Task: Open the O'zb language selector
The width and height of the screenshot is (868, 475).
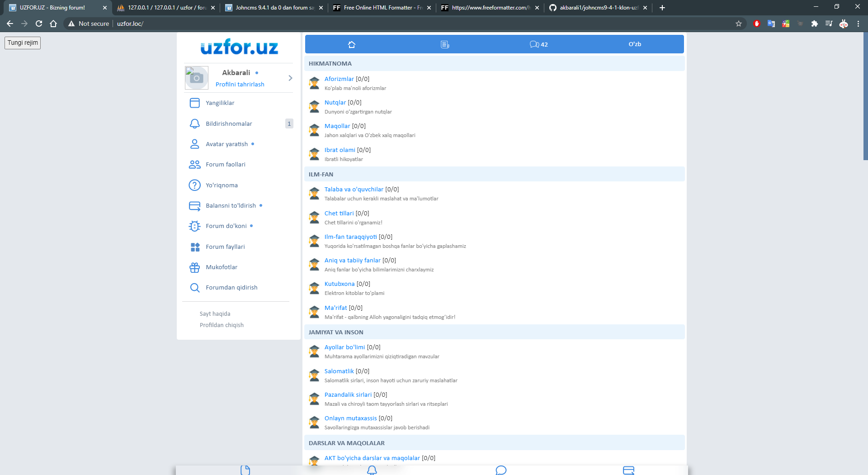Action: tap(635, 44)
